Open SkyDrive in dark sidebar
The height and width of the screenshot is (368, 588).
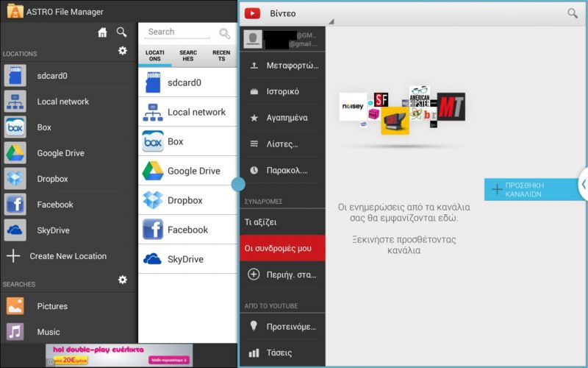point(68,230)
